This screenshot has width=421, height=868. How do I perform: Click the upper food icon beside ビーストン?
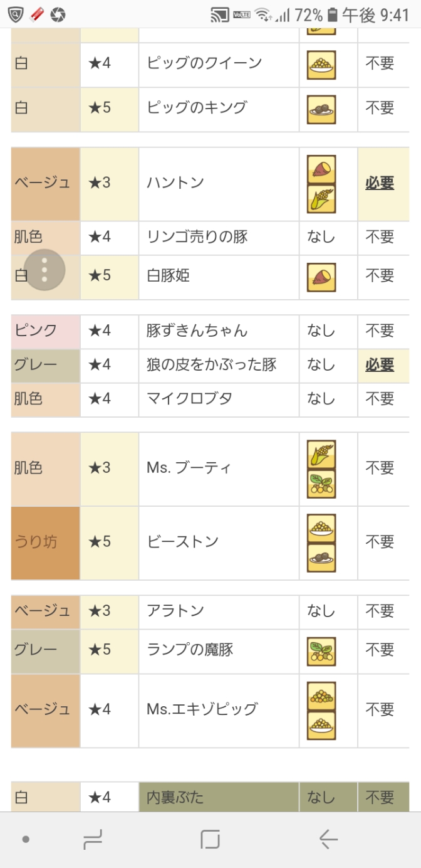click(x=321, y=528)
